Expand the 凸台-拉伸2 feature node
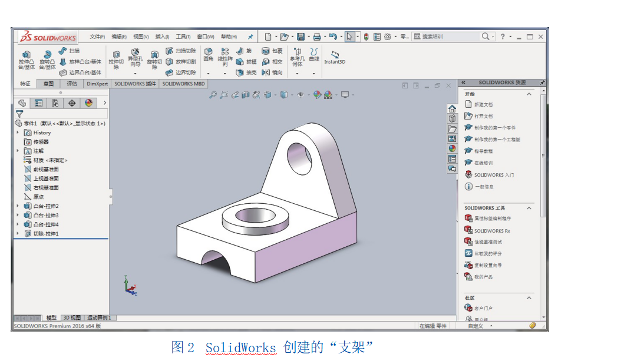Viewport: 621px width, 364px height. tap(18, 206)
